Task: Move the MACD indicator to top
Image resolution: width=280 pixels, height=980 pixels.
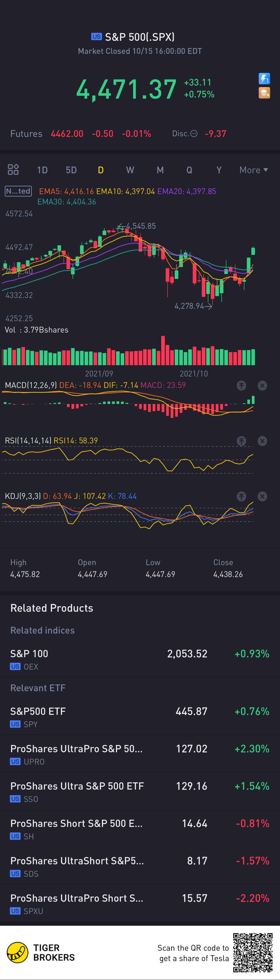Action: [x=241, y=385]
